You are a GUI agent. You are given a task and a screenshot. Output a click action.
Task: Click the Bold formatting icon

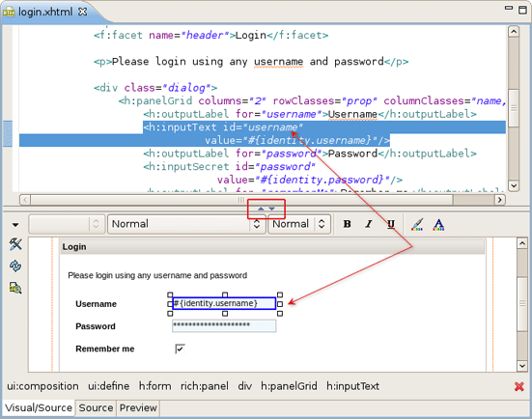[347, 224]
